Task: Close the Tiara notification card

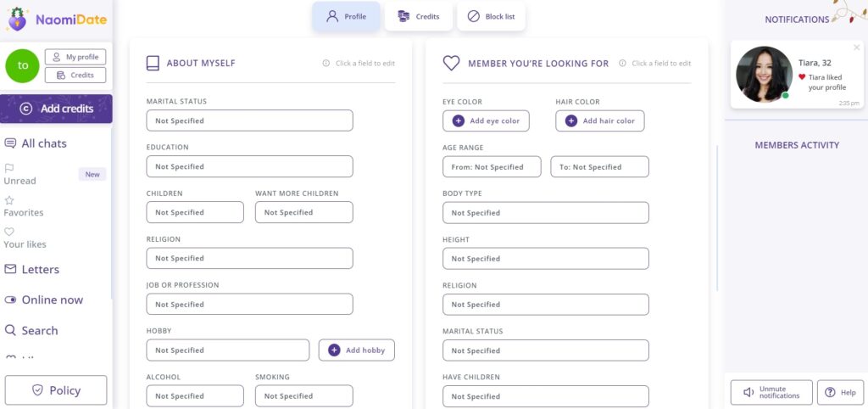Action: pos(856,48)
